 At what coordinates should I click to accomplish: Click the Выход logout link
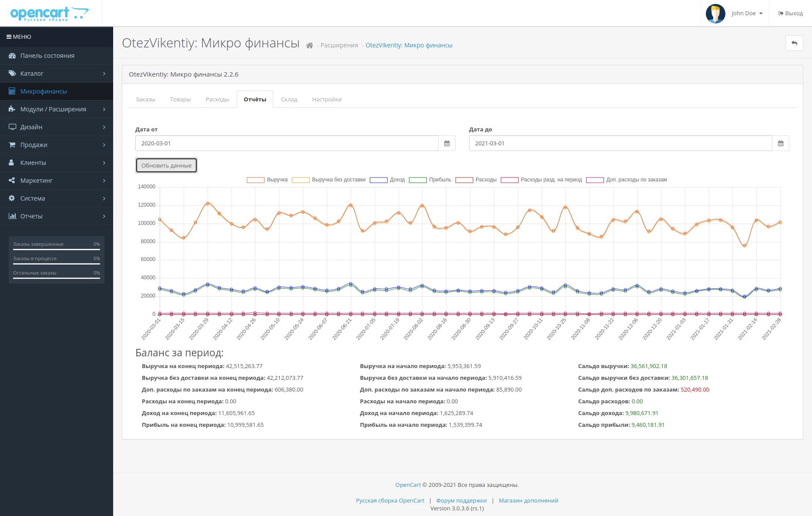790,13
